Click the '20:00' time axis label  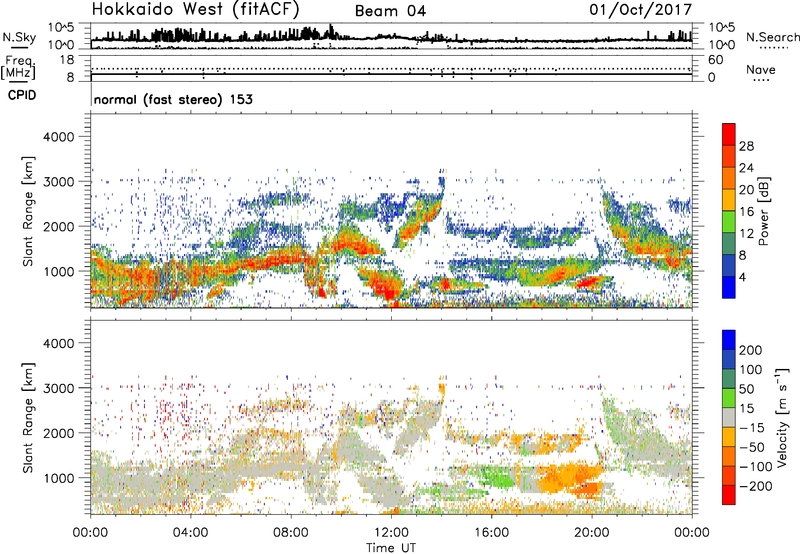tap(591, 533)
